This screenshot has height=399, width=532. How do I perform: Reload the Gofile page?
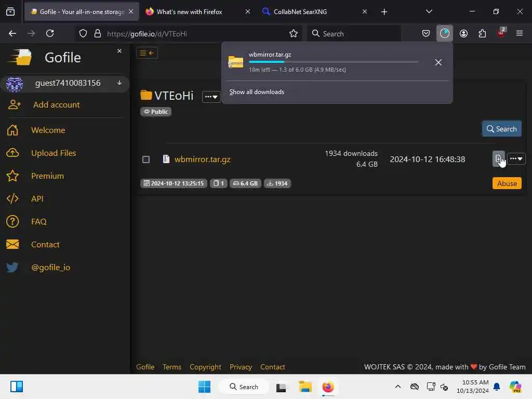tap(50, 34)
